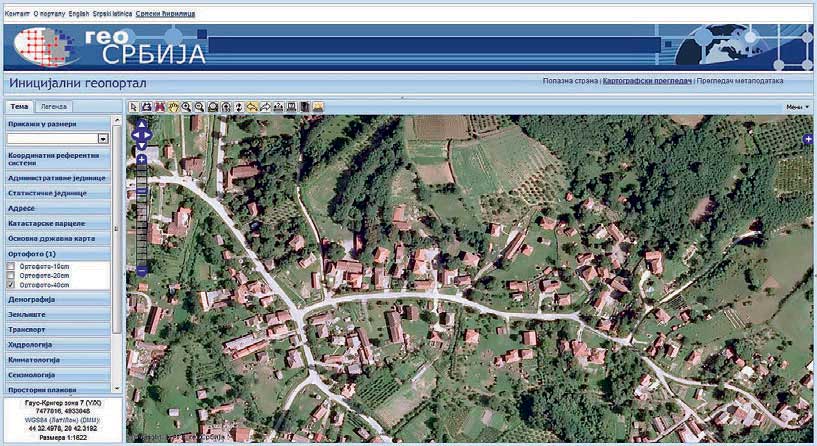
Task: Zoom in with the map plus button
Action: [141, 159]
